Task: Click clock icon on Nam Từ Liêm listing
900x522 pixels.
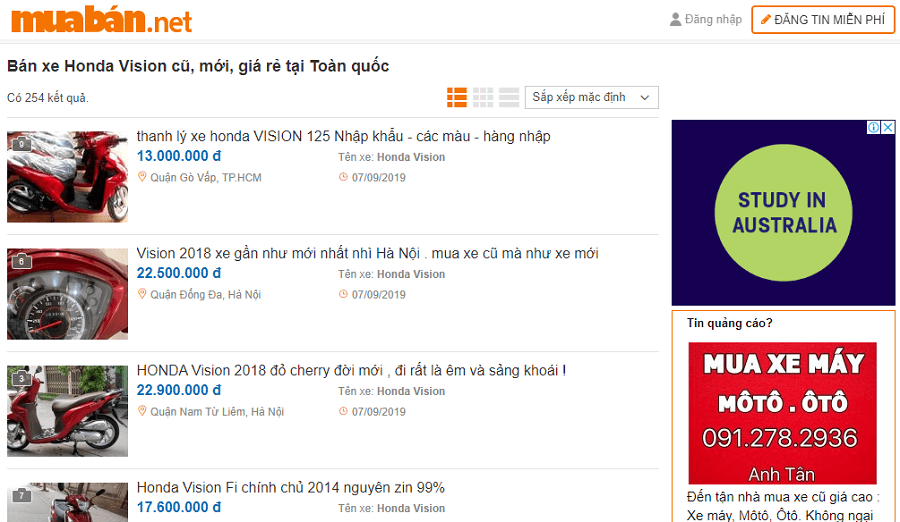Action: (343, 411)
